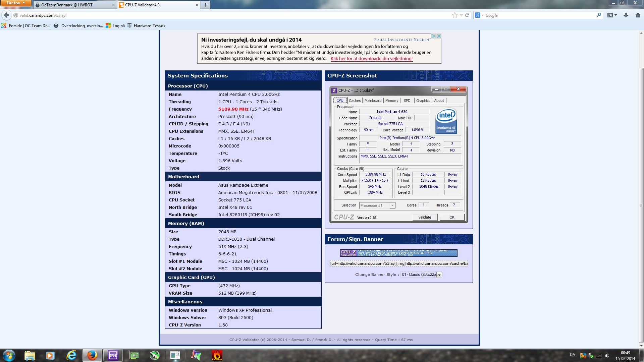This screenshot has height=362, width=644.
Task: Click the Validate button in CPU-Z
Action: (425, 217)
